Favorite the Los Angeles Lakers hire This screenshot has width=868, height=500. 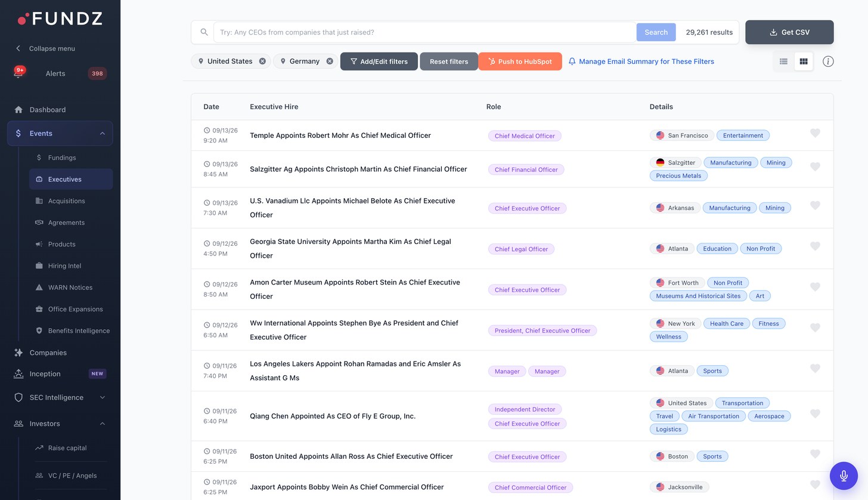point(815,368)
